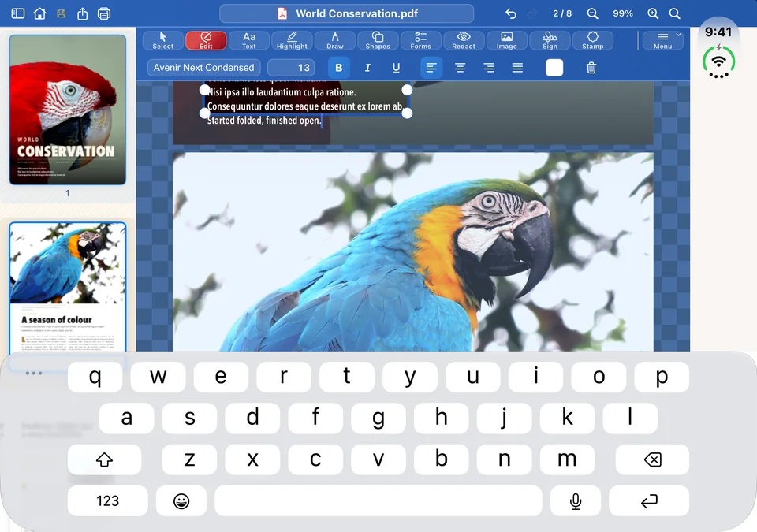The width and height of the screenshot is (757, 532).
Task: Delete text block with trash icon
Action: click(591, 68)
